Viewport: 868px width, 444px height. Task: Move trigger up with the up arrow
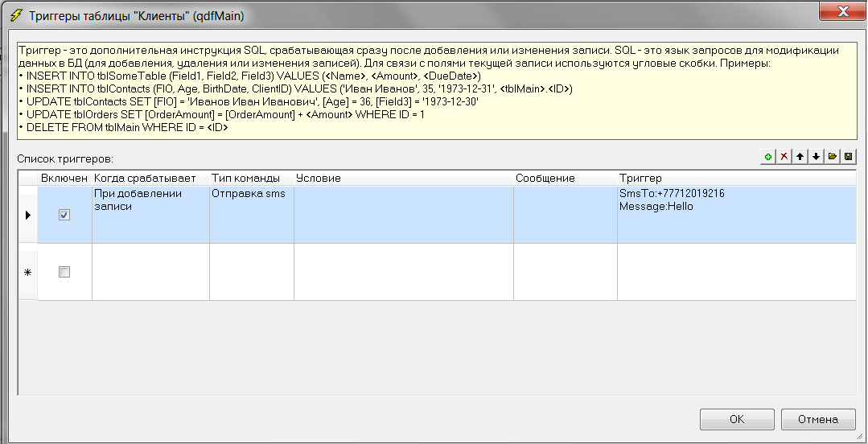pos(800,157)
